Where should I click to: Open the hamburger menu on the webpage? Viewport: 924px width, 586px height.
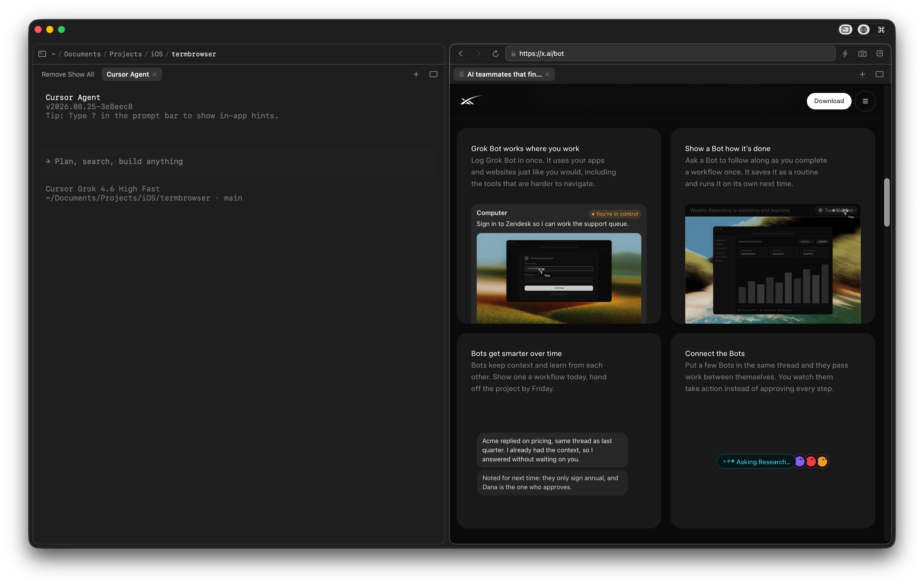point(865,101)
